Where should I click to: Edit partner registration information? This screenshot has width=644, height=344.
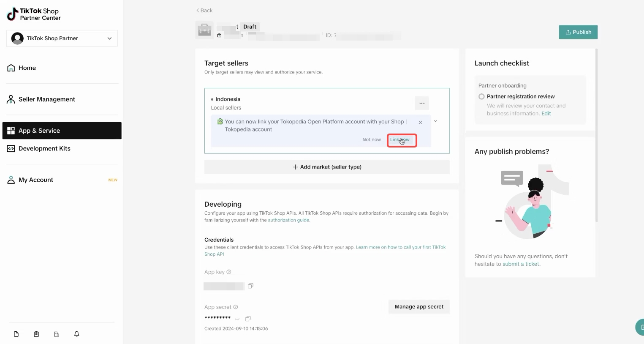point(546,114)
